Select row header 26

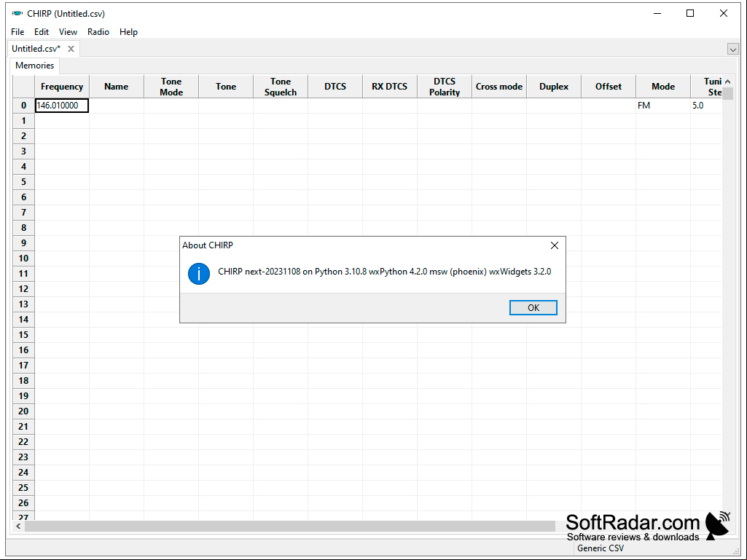pyautogui.click(x=24, y=503)
